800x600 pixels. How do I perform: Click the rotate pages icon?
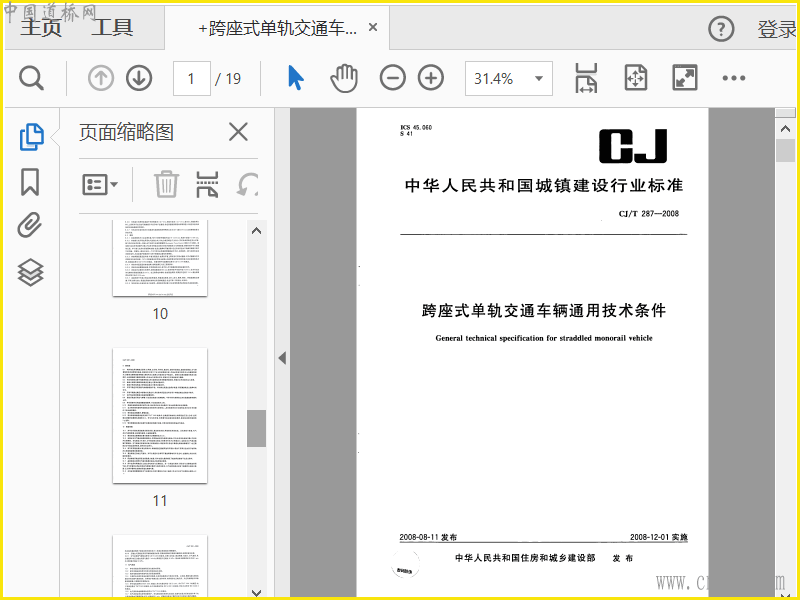[x=248, y=184]
